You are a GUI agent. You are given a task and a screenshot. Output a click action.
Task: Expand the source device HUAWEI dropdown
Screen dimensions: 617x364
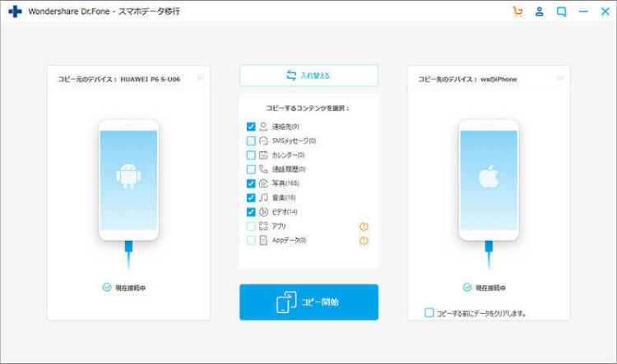[x=199, y=79]
